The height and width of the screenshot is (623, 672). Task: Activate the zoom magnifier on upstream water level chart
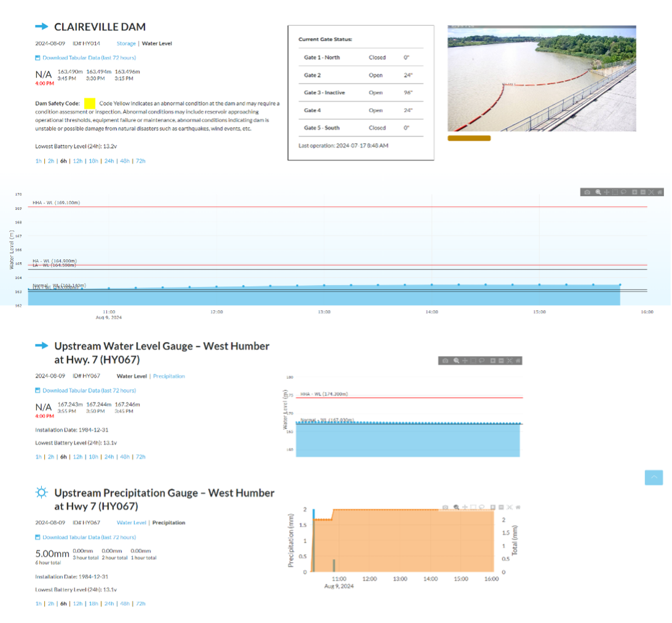[456, 361]
